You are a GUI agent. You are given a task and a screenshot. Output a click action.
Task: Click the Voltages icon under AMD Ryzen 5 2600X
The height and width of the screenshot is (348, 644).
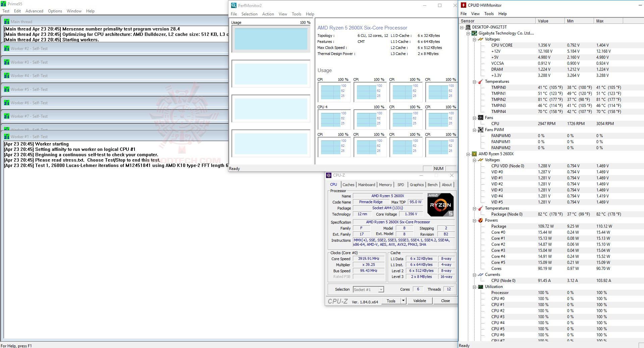[x=481, y=160]
